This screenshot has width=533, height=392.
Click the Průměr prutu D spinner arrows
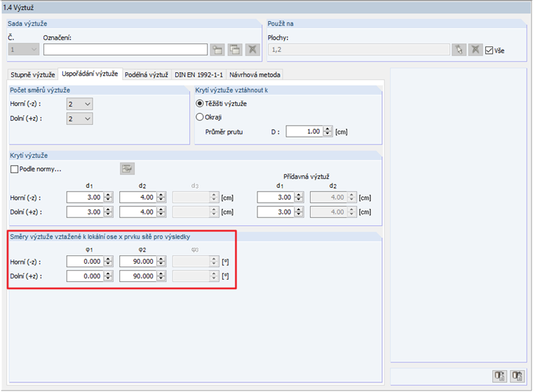328,132
